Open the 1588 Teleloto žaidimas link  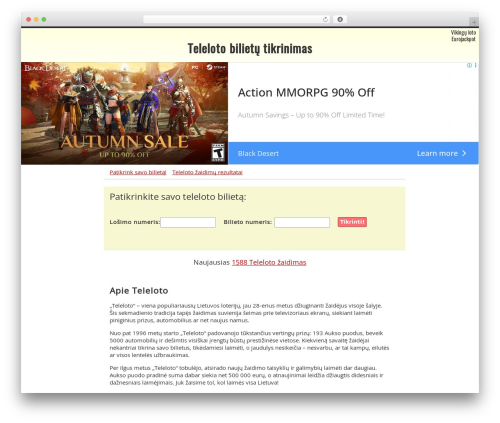click(x=269, y=262)
